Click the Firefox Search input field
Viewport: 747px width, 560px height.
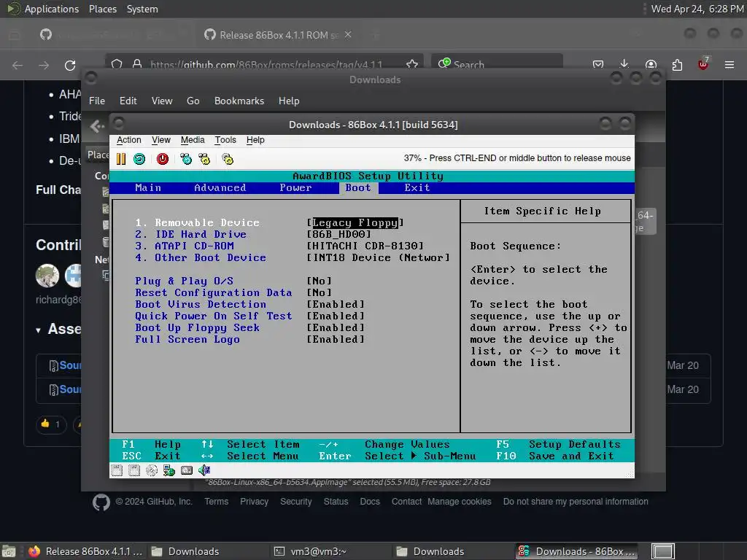pyautogui.click(x=498, y=64)
